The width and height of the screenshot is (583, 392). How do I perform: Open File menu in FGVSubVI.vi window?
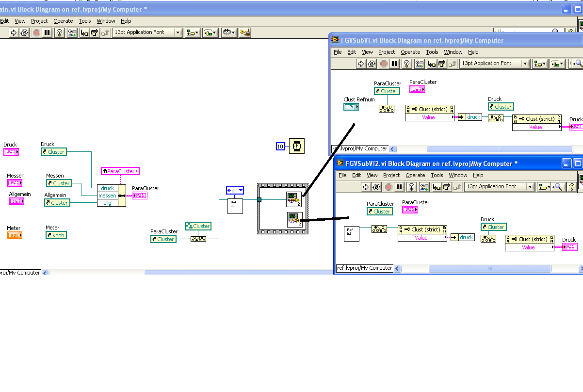coord(338,52)
